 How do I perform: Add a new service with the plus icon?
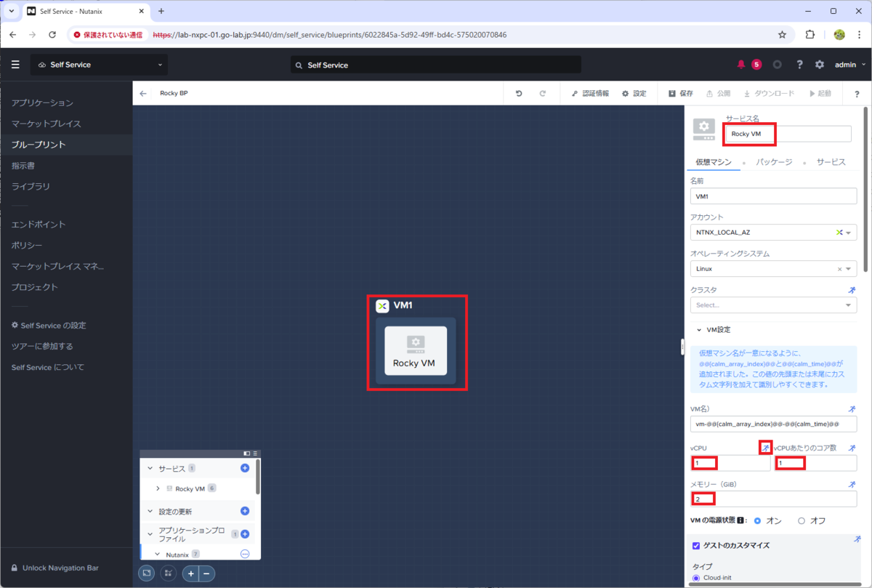[x=245, y=468]
